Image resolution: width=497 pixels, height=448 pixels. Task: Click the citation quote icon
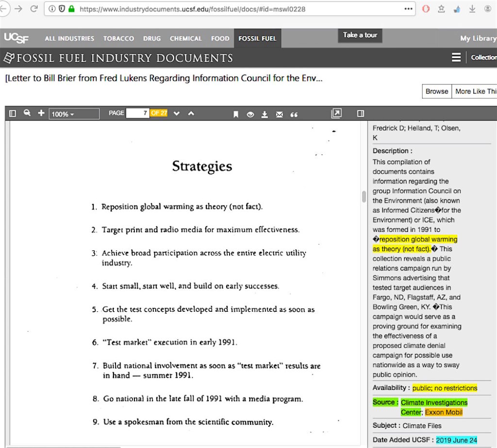click(x=294, y=114)
